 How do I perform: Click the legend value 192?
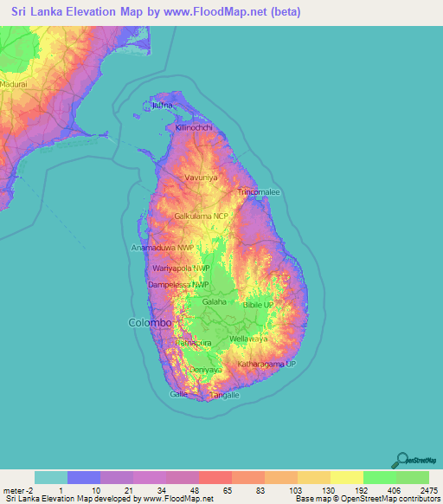click(x=362, y=491)
